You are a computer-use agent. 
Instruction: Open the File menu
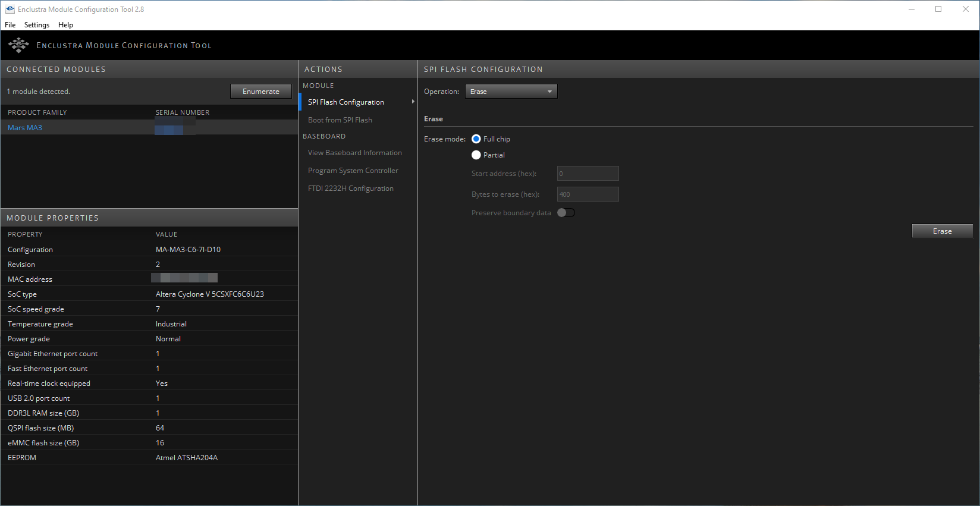tap(10, 25)
